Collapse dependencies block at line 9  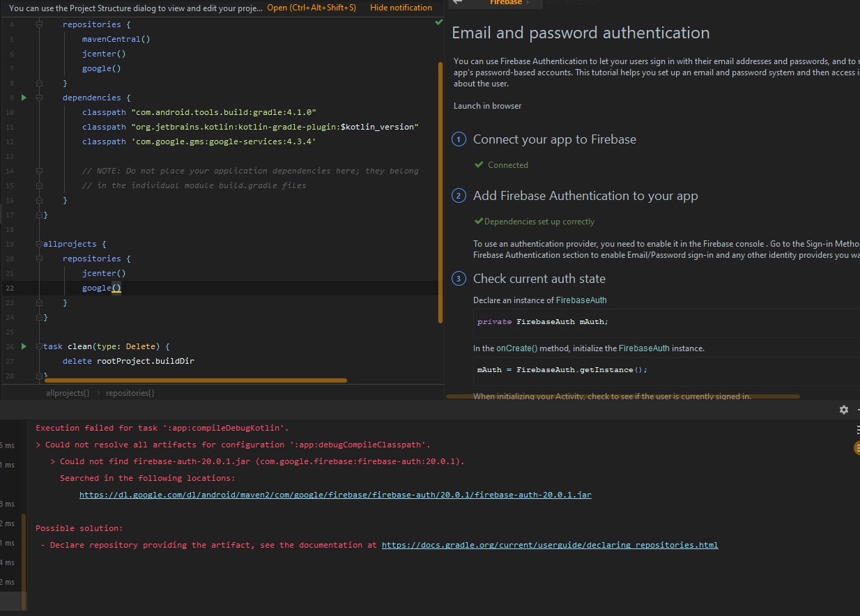40,98
